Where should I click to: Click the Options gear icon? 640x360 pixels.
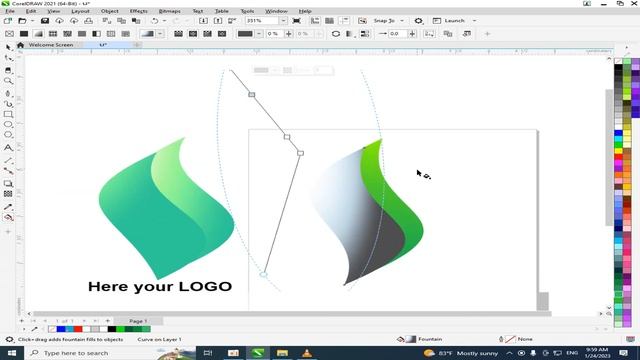(418, 20)
